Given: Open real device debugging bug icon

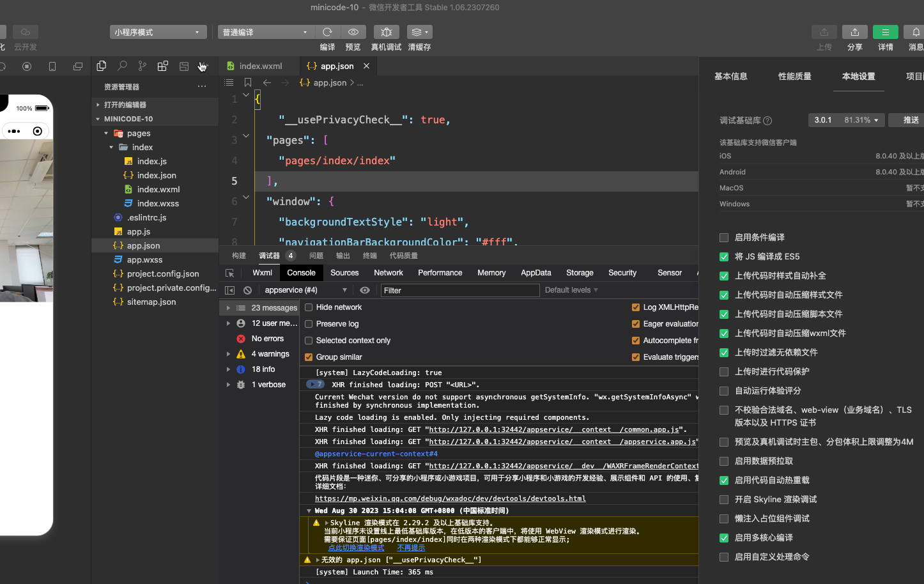Looking at the screenshot, I should [x=386, y=32].
